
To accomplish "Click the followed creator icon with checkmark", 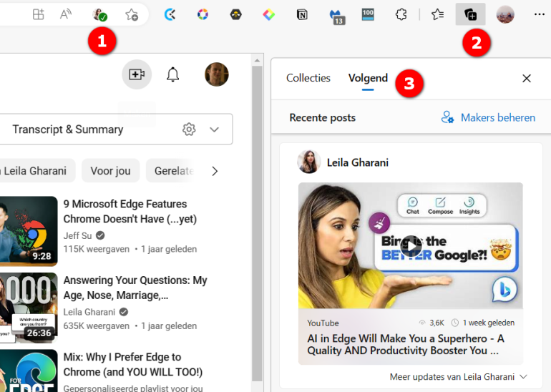I will click(x=99, y=15).
